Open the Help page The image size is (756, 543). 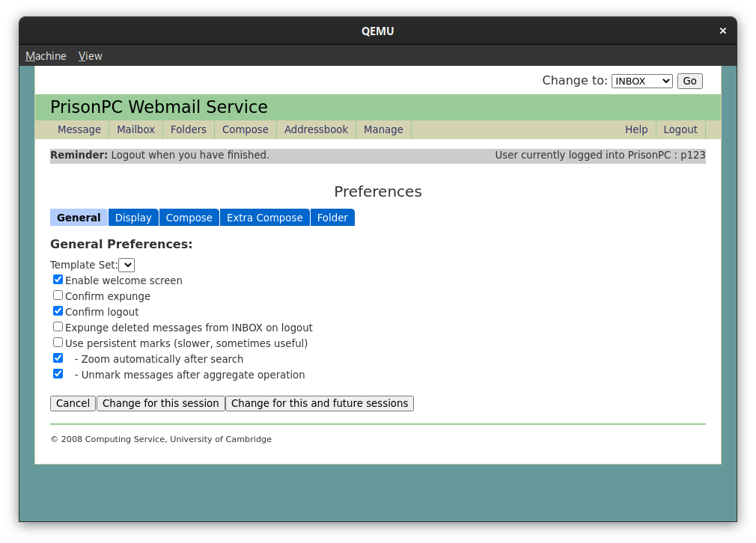pos(636,129)
